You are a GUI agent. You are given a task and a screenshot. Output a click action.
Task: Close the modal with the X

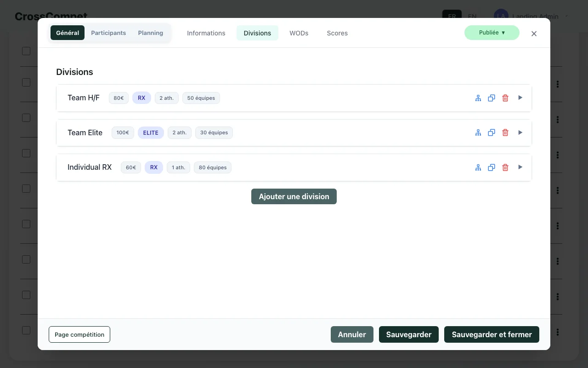534,34
